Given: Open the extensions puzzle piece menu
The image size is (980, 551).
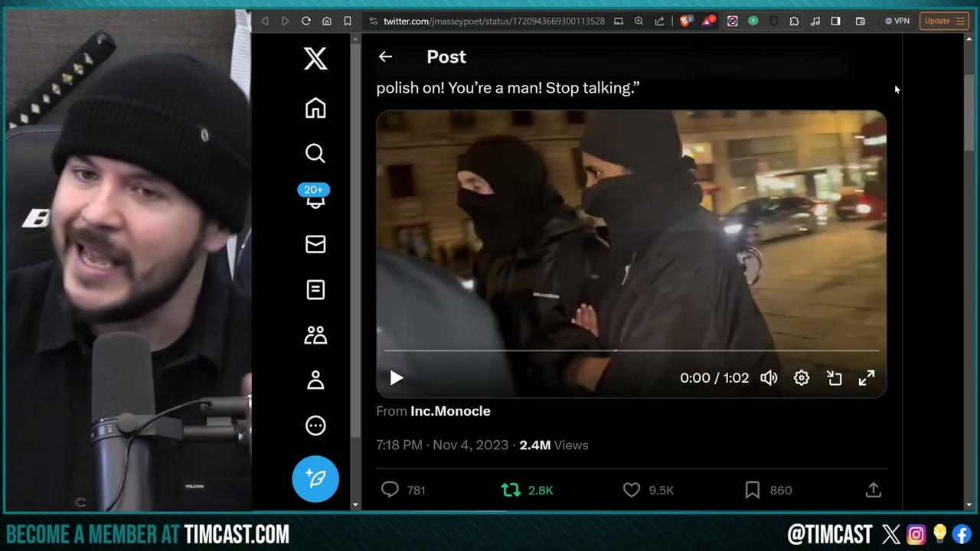Looking at the screenshot, I should click(x=794, y=21).
